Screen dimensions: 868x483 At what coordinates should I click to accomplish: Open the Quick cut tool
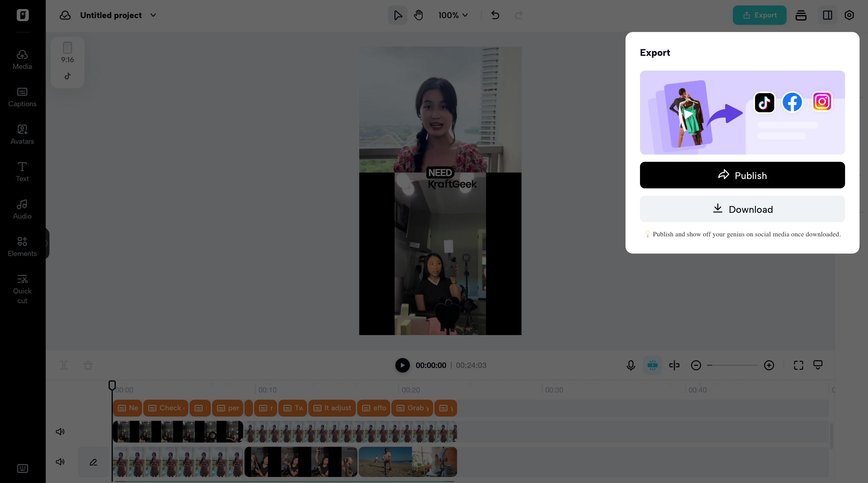pos(22,288)
